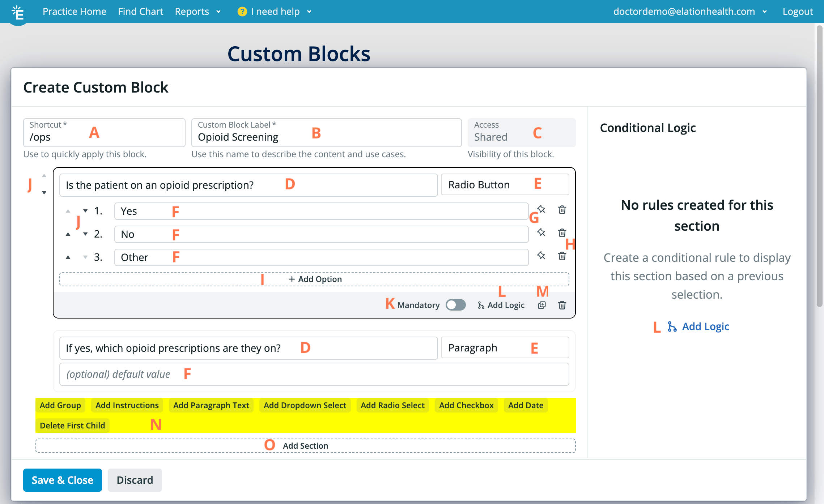The width and height of the screenshot is (824, 504).
Task: Move option 3 'Other' down
Action: coord(85,257)
